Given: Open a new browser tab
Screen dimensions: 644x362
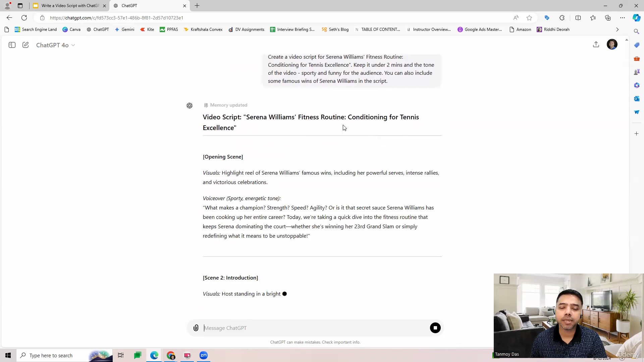Looking at the screenshot, I should click(x=197, y=6).
